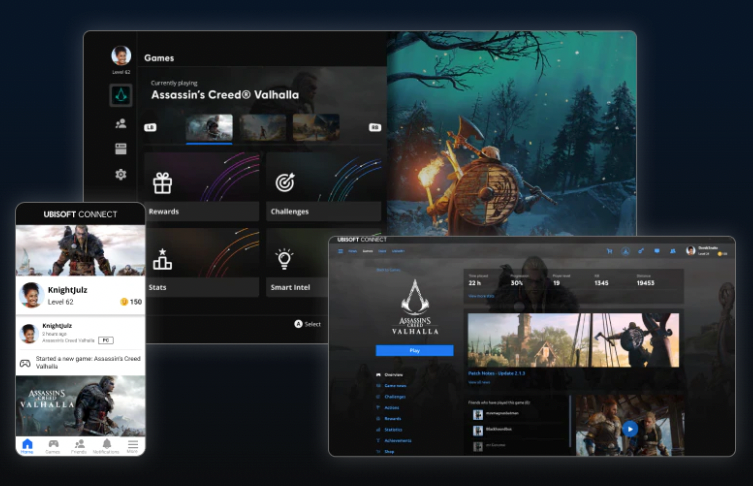753x486 pixels.
Task: Open the settings gear in overlay sidebar
Action: 121,174
